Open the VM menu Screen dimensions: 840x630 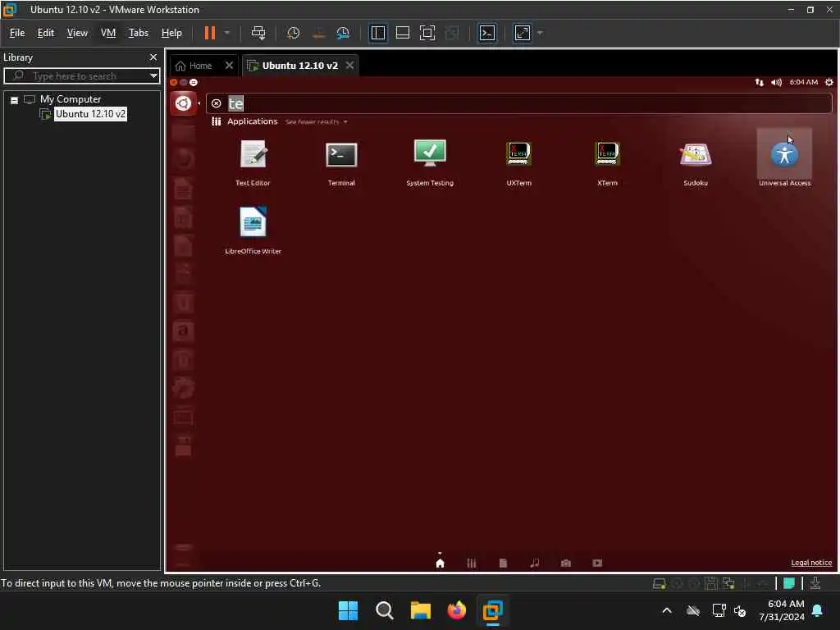click(108, 33)
